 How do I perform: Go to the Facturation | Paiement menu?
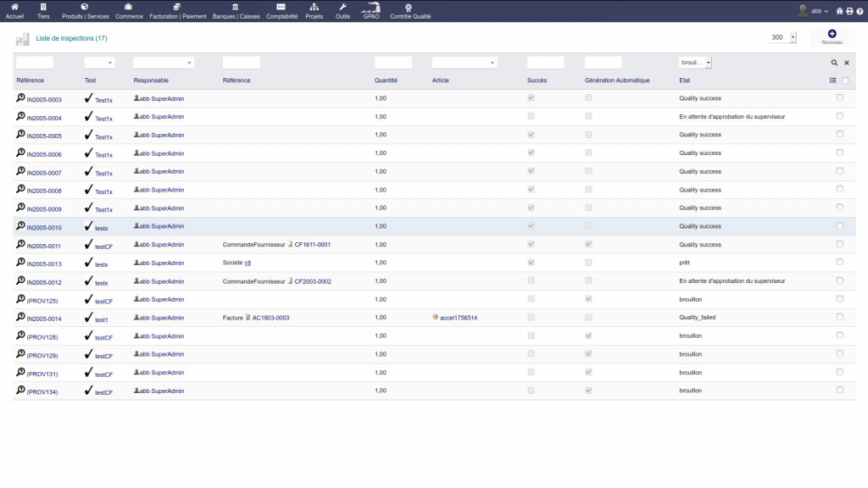click(177, 11)
